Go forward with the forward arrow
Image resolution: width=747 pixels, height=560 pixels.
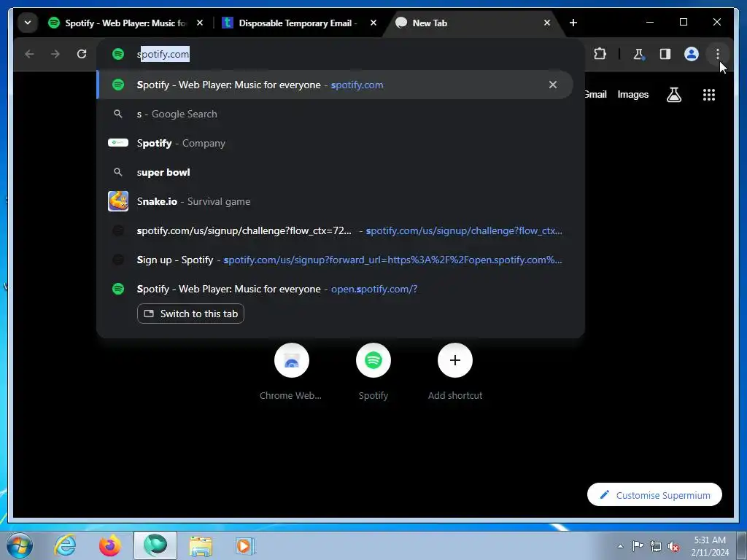tap(55, 54)
